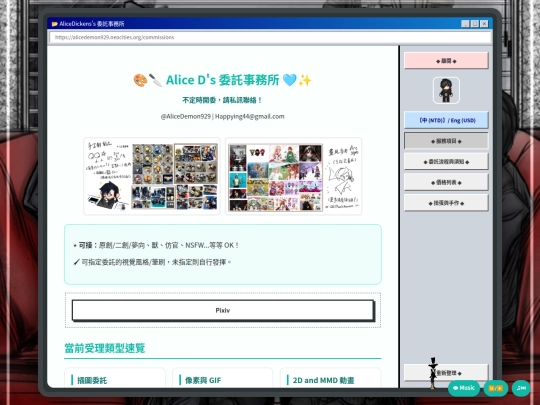The height and width of the screenshot is (405, 540).
Task: Click the Happying44@gmail.com email text
Action: (x=250, y=116)
